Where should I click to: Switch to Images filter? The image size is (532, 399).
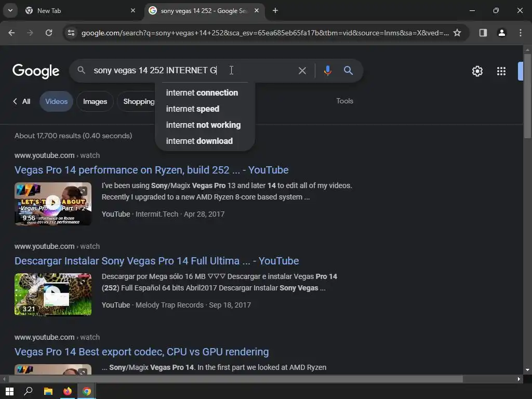coord(95,101)
